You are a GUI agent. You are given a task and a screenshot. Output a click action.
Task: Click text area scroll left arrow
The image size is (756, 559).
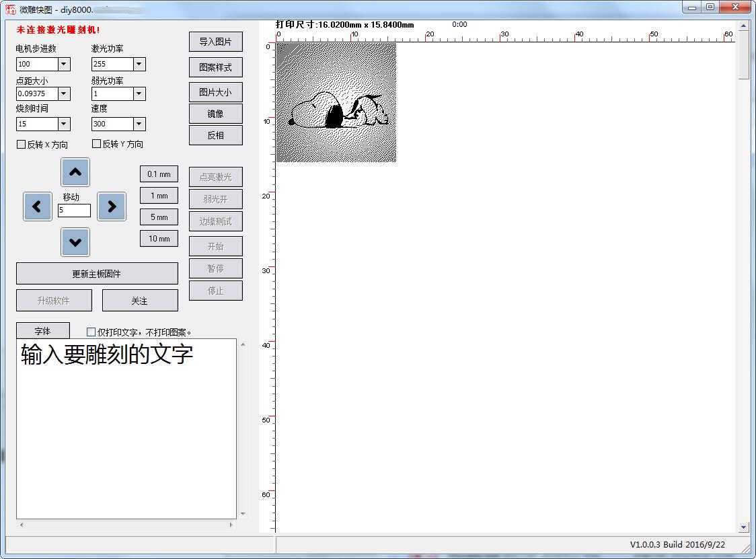click(x=22, y=525)
